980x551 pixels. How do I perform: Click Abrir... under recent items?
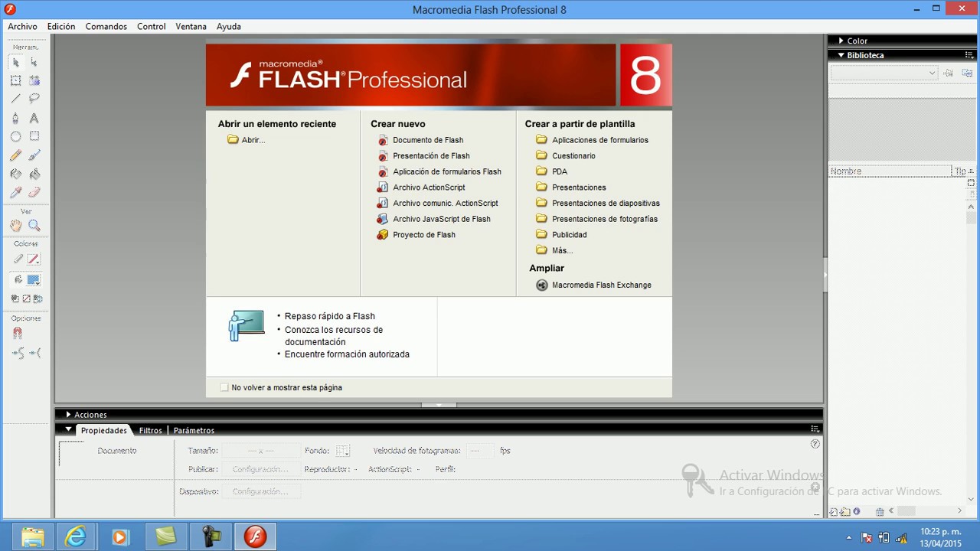[253, 140]
